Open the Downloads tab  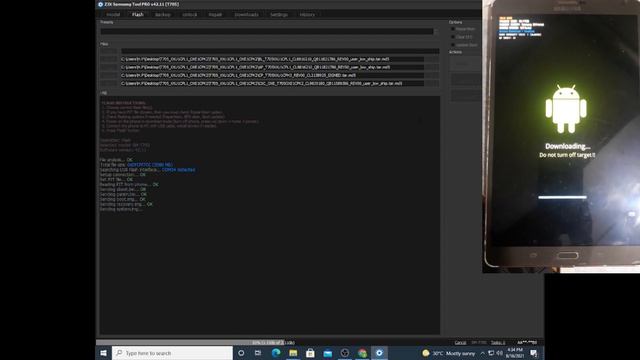point(246,15)
